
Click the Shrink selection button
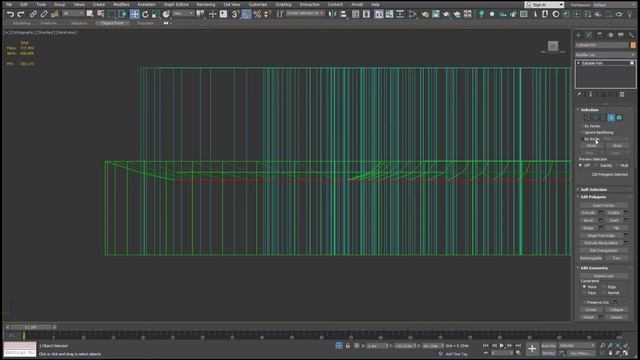[591, 146]
